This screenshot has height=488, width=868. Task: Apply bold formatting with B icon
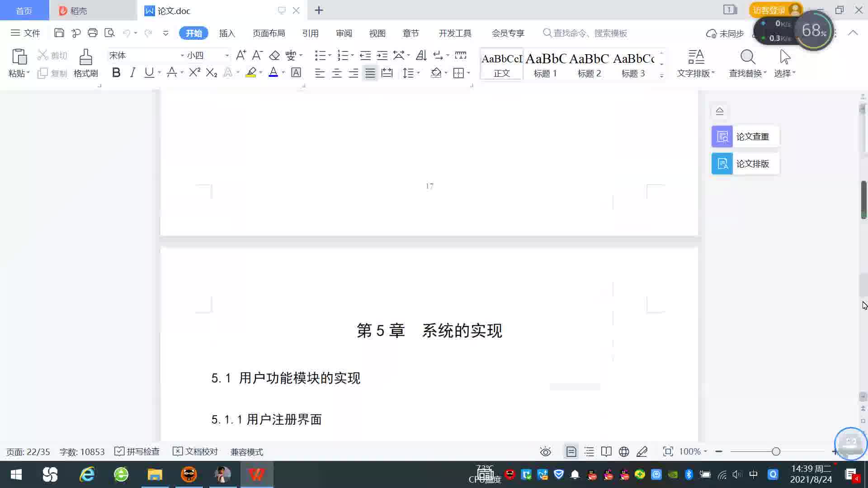click(116, 73)
